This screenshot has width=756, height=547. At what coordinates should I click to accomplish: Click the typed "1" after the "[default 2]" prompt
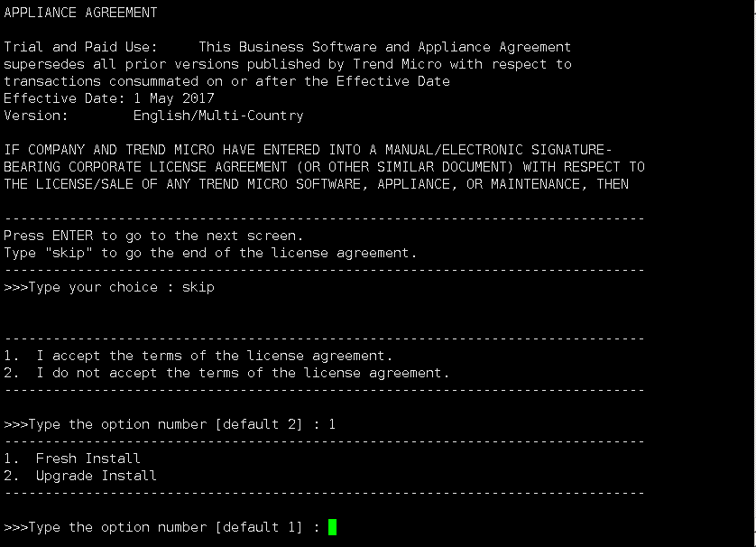[x=332, y=424]
